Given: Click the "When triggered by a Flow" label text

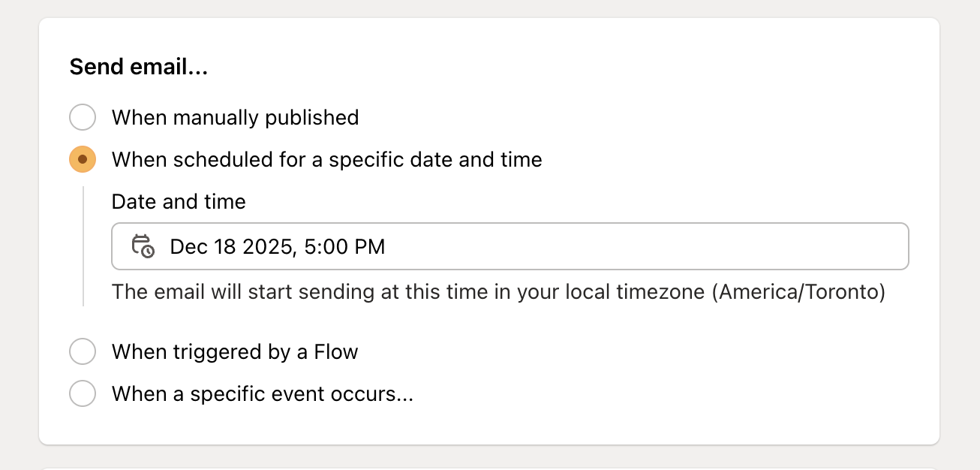Looking at the screenshot, I should [234, 351].
